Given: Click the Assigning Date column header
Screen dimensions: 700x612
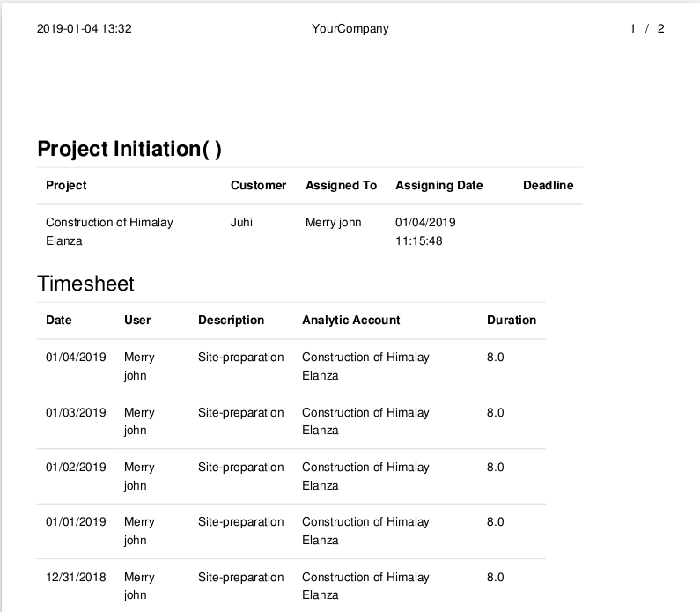Looking at the screenshot, I should pyautogui.click(x=438, y=185).
